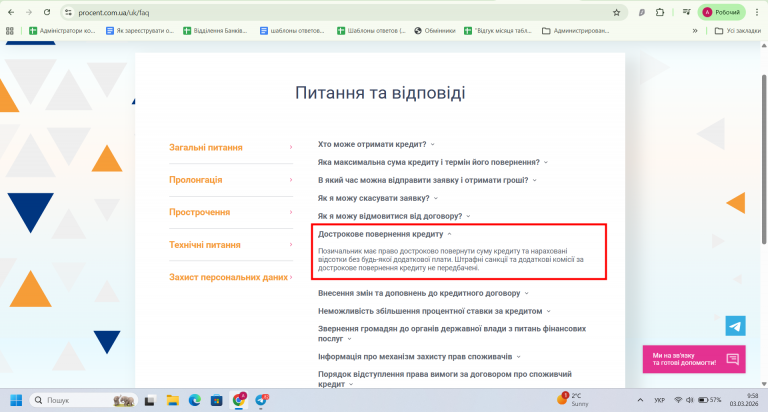Image resolution: width=768 pixels, height=412 pixels.
Task: Click the address bar showing procent.com.ua/uk/faq
Action: coord(343,12)
